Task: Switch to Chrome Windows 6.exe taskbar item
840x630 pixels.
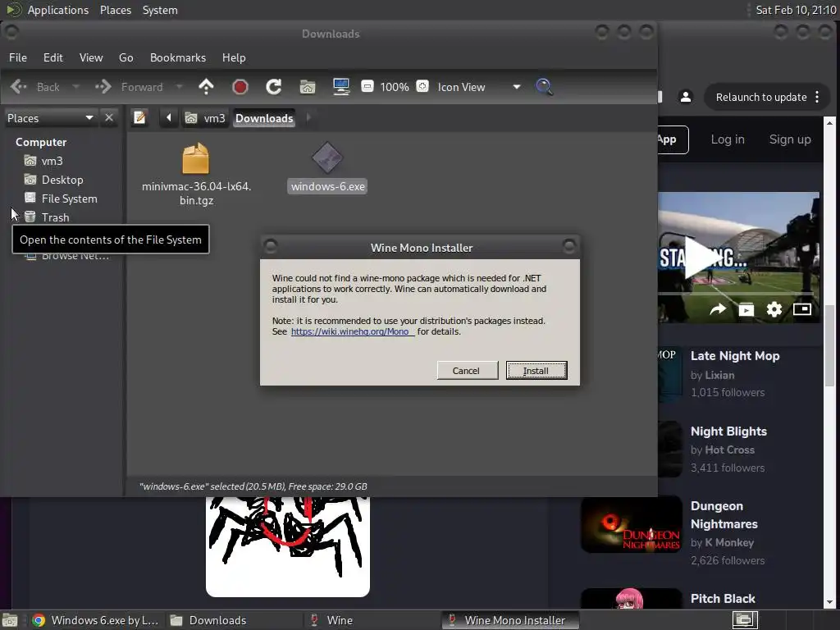Action: tap(95, 620)
